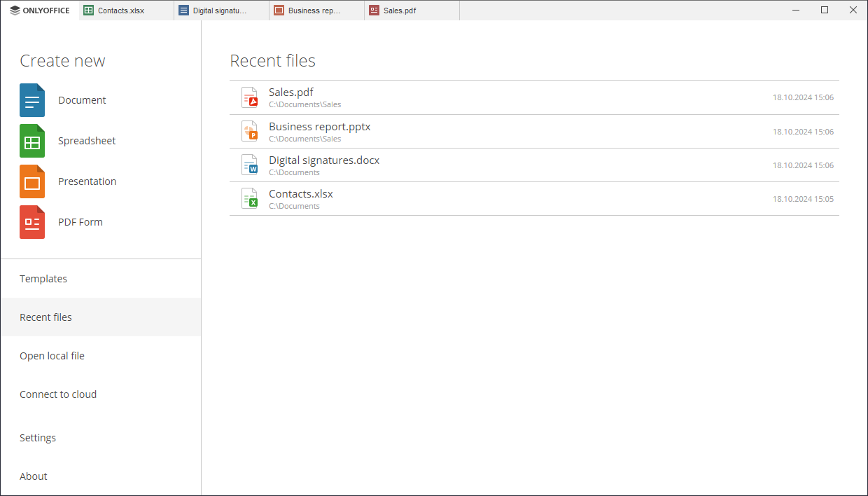Open Business report.pptx from recent files
Screen dimensions: 868x496
point(320,128)
